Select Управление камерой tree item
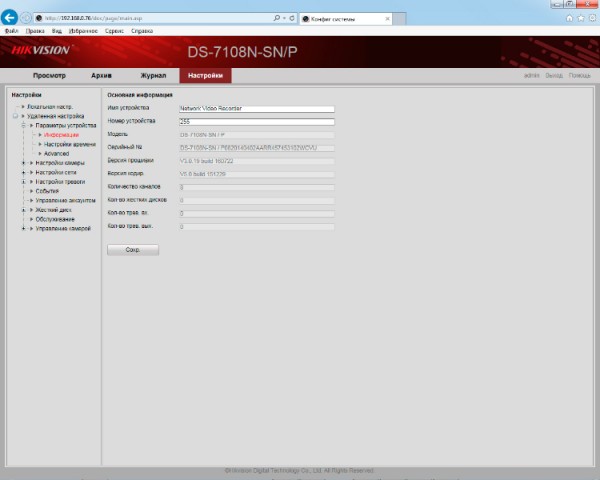The width and height of the screenshot is (600, 480). tap(63, 229)
